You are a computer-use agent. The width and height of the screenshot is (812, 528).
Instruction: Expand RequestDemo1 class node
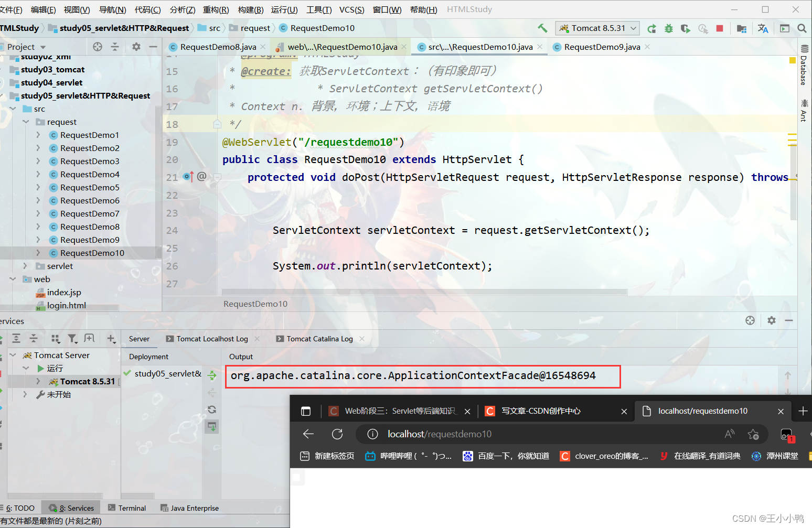click(38, 135)
